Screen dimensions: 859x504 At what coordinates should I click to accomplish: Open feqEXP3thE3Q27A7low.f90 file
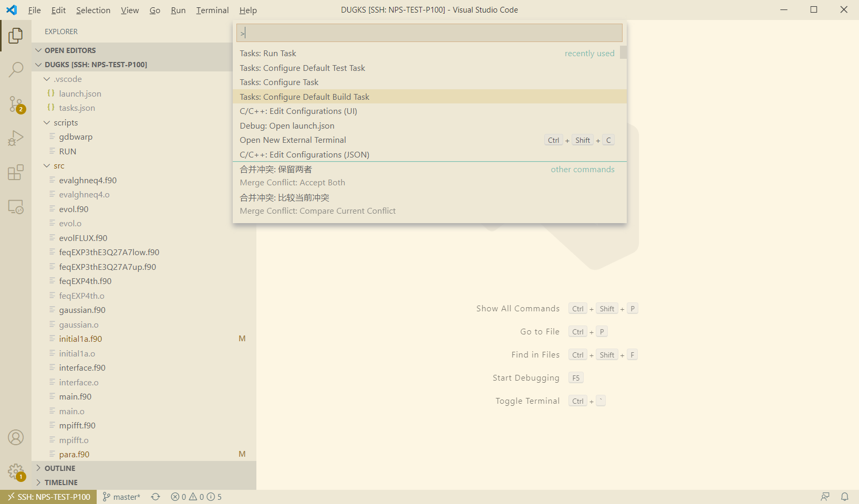(109, 252)
